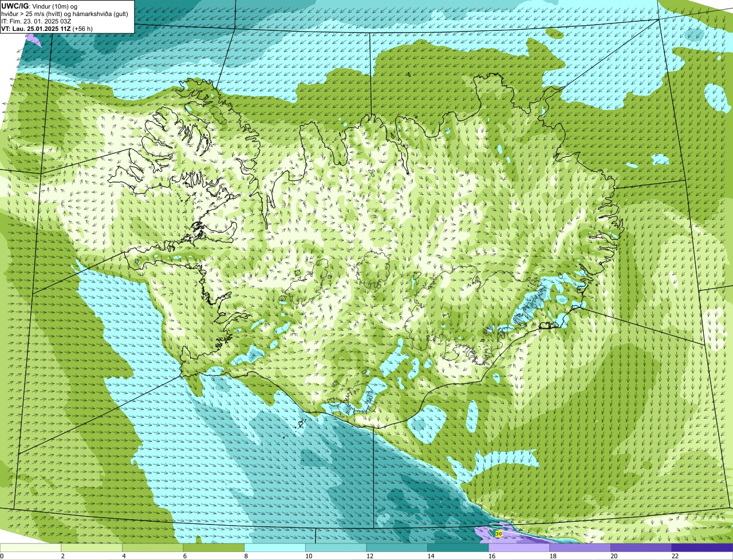The image size is (733, 560).
Task: Click the 12–14 m/s teal legend swatch
Action: (397, 547)
